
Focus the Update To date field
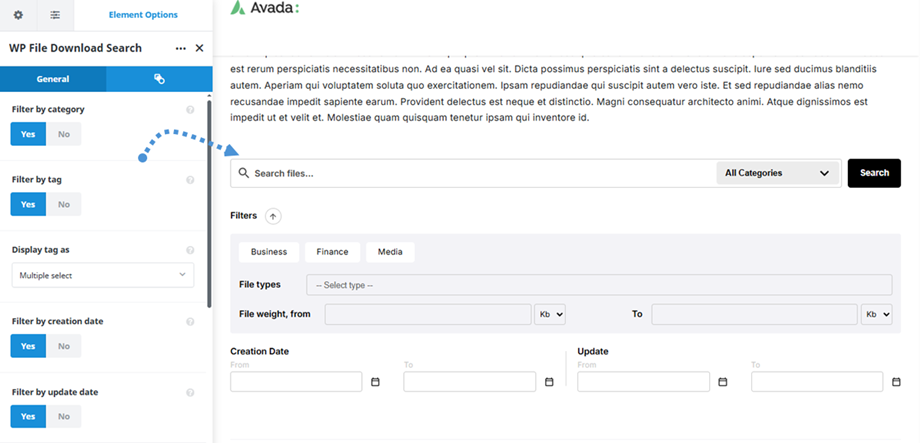pyautogui.click(x=817, y=381)
